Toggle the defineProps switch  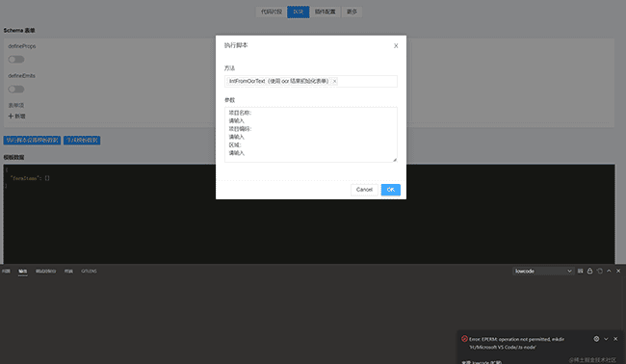coord(16,60)
